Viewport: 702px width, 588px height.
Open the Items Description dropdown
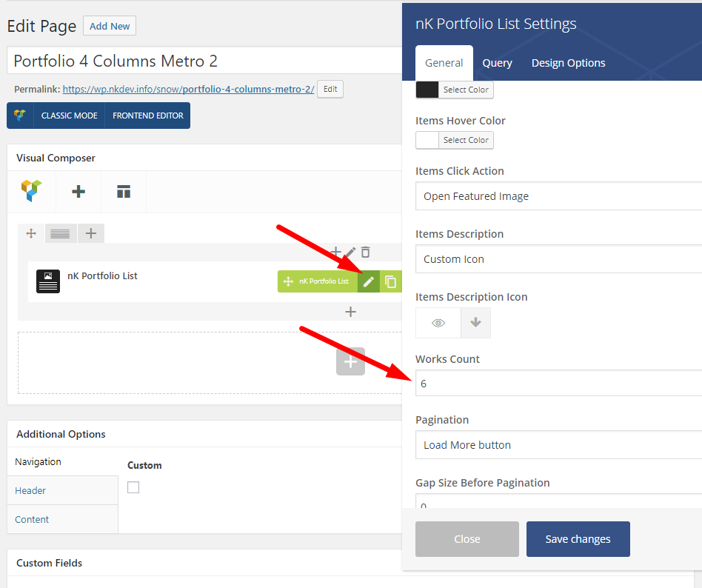555,258
